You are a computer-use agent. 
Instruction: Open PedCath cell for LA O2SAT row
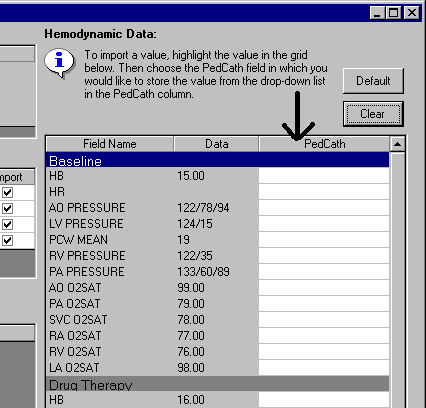click(324, 368)
